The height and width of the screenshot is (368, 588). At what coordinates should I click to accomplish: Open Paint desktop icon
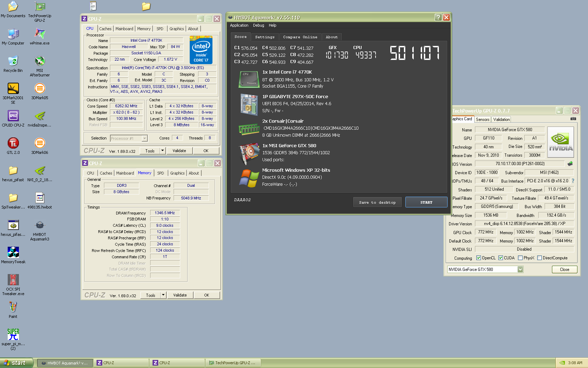tap(13, 310)
